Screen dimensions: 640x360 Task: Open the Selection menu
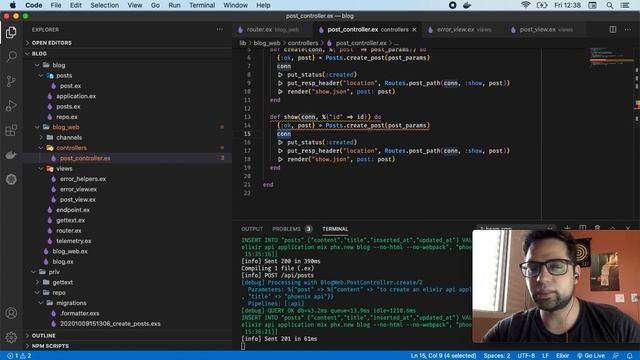104,5
